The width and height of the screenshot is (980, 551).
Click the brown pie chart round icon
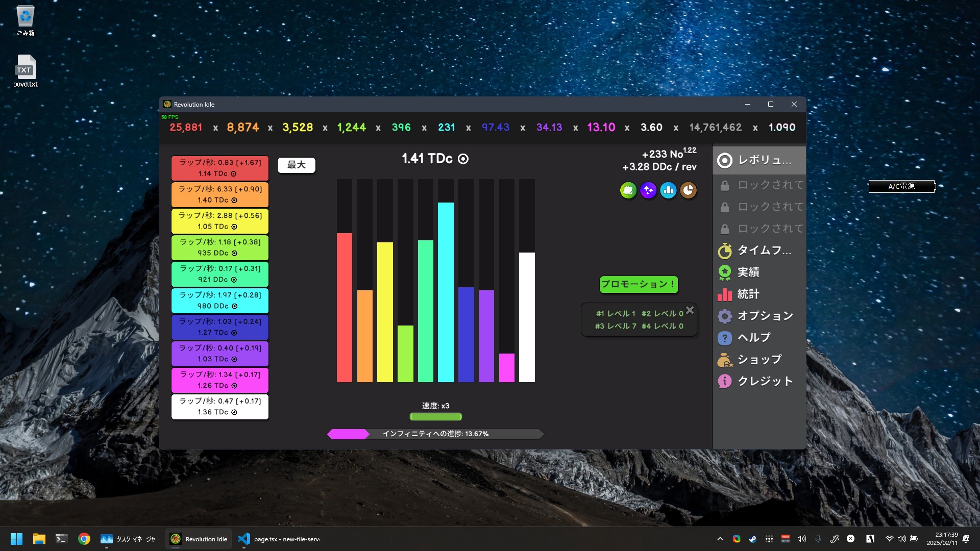(x=688, y=190)
